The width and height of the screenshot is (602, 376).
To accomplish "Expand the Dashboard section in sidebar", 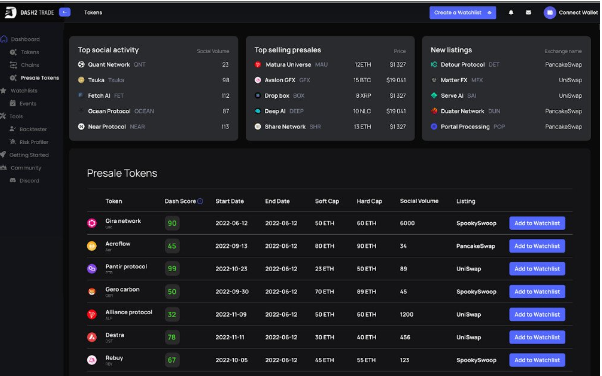I will 20,39.
